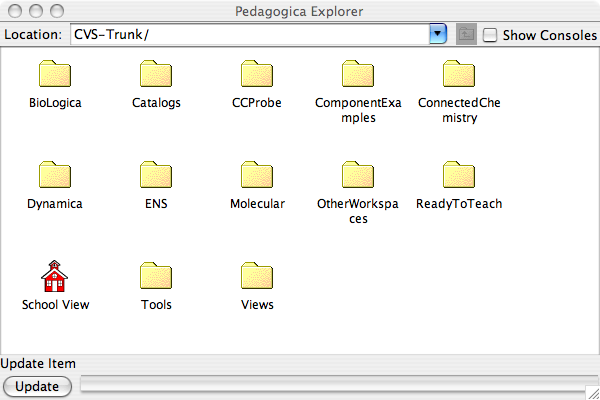Open the Dynamica folder icon
This screenshot has height=400, width=600.
pyautogui.click(x=55, y=175)
